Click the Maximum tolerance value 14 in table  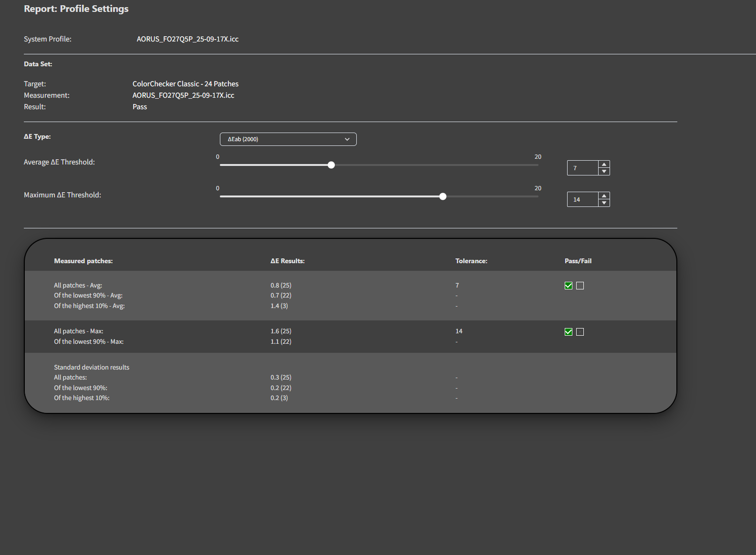(459, 331)
